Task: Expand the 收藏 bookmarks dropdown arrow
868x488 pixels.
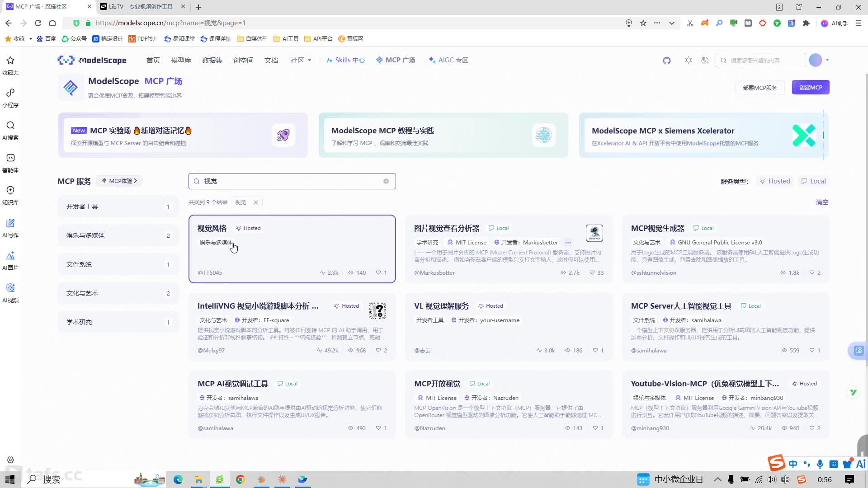Action: (30, 39)
